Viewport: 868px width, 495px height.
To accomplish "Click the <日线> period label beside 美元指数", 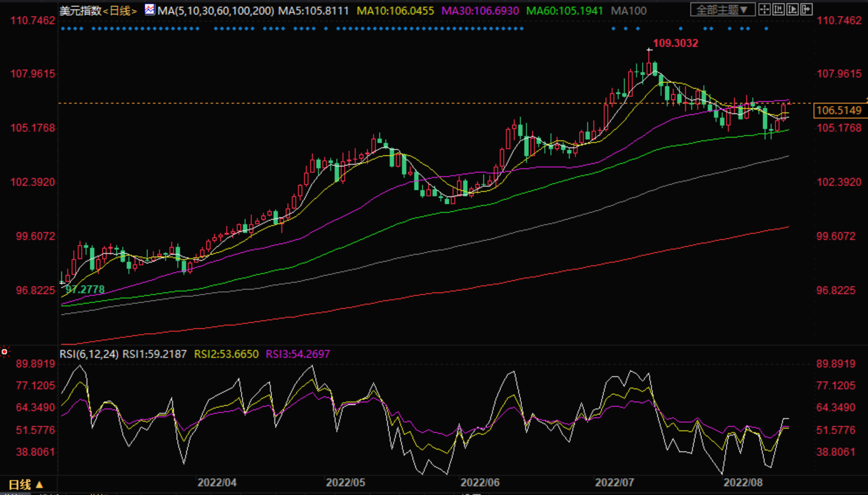I will pyautogui.click(x=120, y=11).
